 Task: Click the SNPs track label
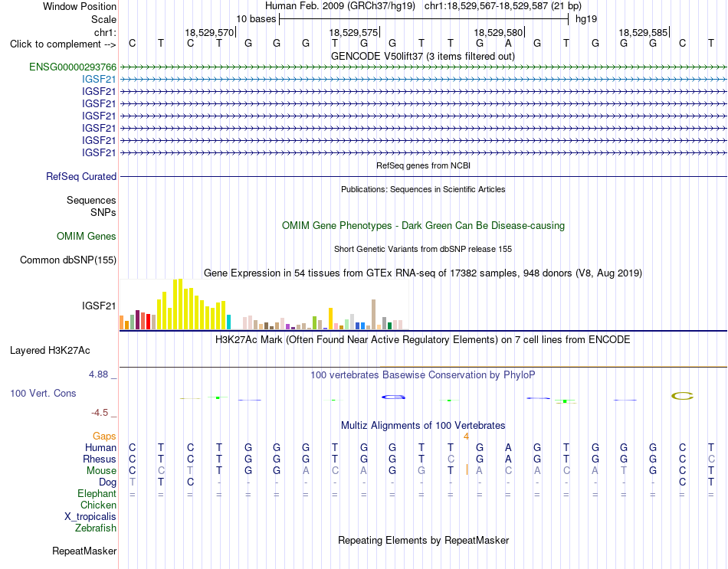pos(103,212)
